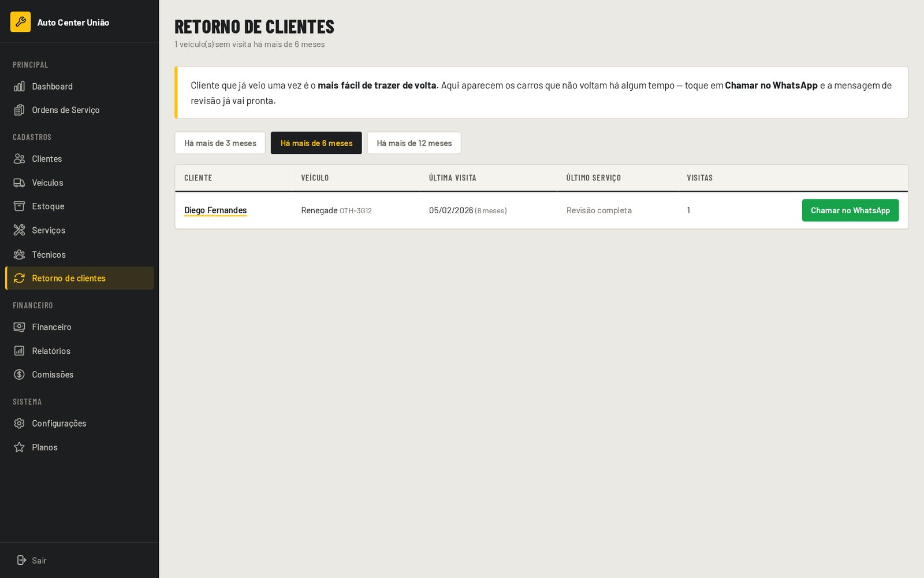Click the Técnicos group icon
This screenshot has height=578, width=924.
tap(19, 254)
